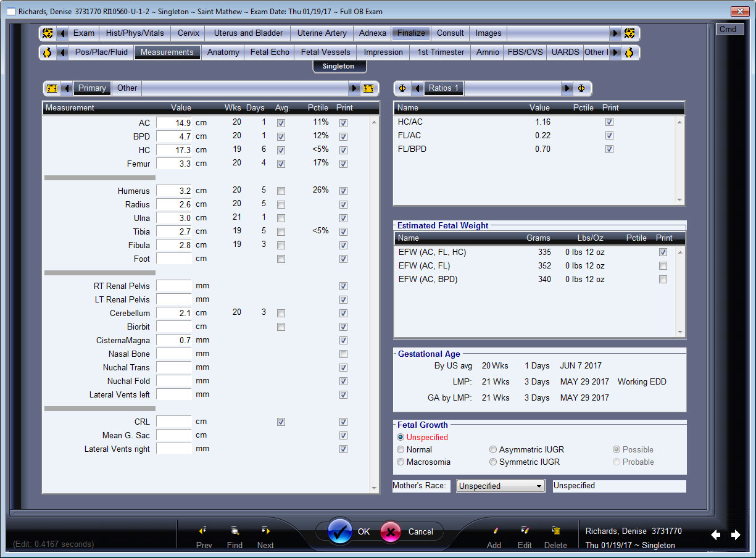This screenshot has width=756, height=558.
Task: Click the yellow fetus icon after the Other tab
Action: [x=629, y=52]
